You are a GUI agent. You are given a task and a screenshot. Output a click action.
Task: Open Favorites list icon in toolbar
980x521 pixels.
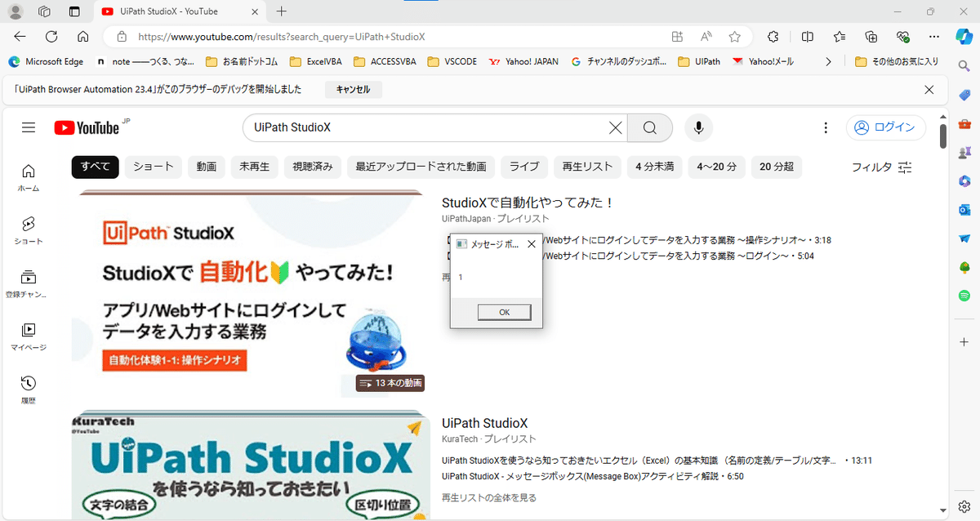point(840,37)
